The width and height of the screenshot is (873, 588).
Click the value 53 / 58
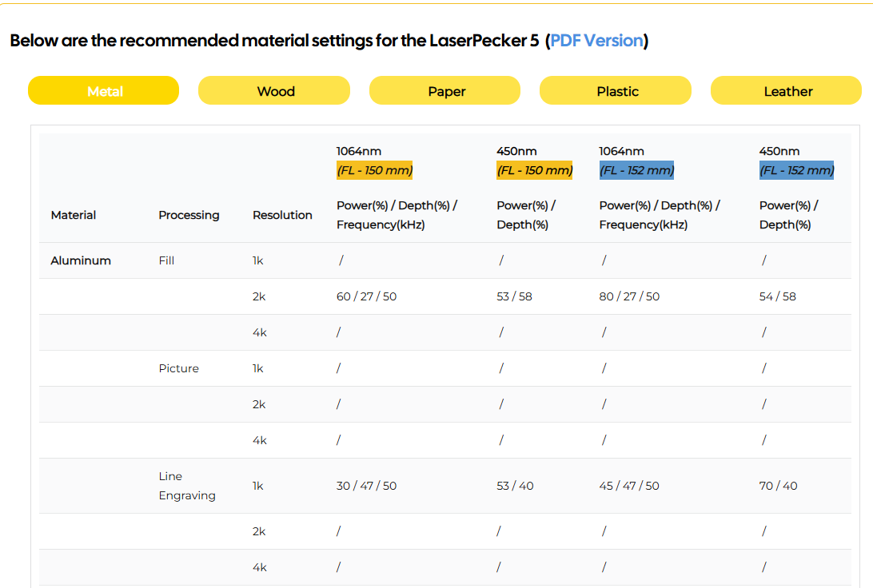coord(515,296)
